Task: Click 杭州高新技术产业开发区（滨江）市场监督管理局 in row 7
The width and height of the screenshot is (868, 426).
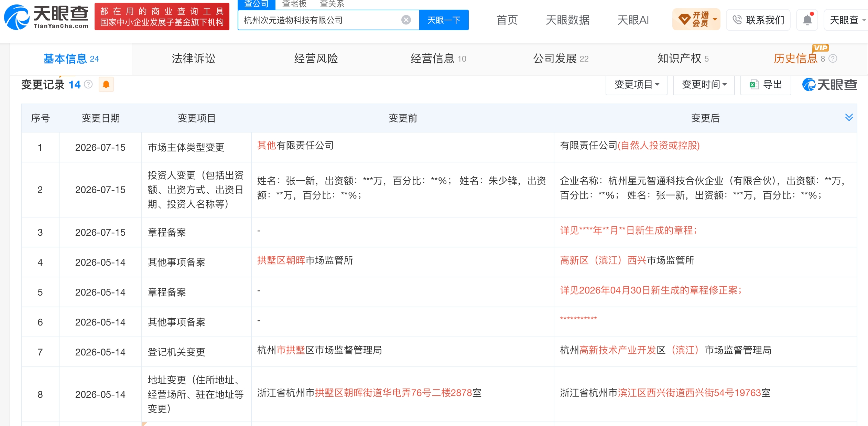Action: [665, 350]
